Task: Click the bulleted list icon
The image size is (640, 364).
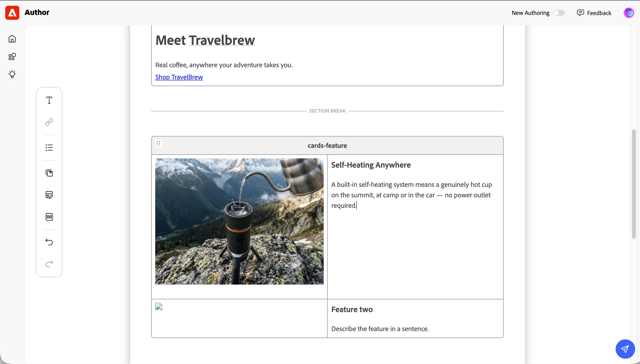Action: (x=49, y=147)
